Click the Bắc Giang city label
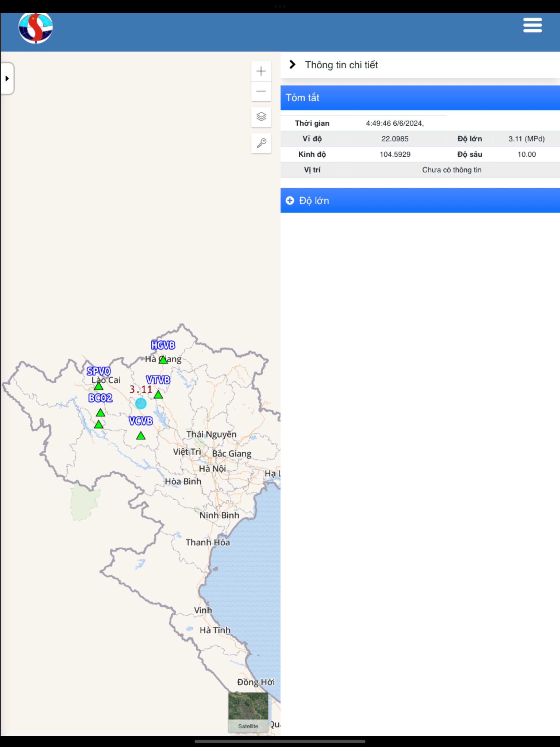This screenshot has width=560, height=747. [x=231, y=454]
